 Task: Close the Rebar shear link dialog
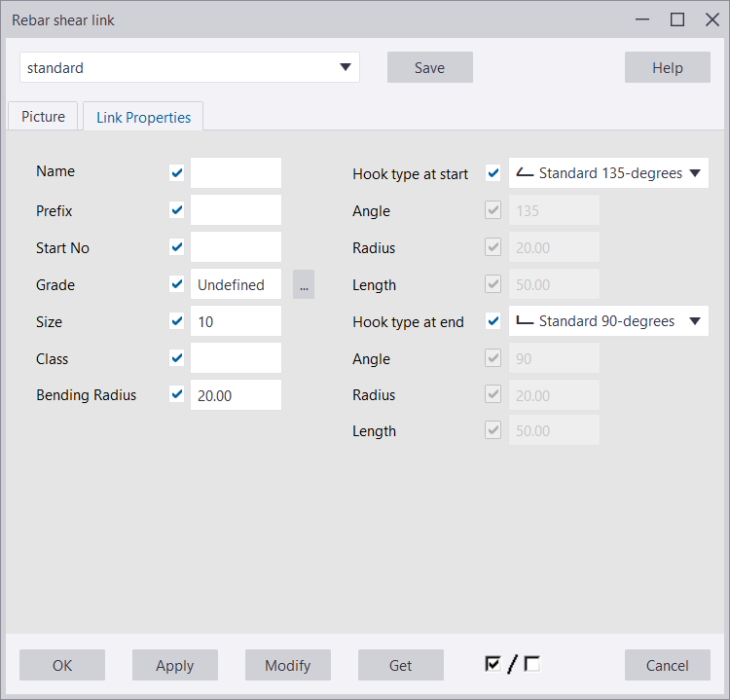(x=712, y=19)
